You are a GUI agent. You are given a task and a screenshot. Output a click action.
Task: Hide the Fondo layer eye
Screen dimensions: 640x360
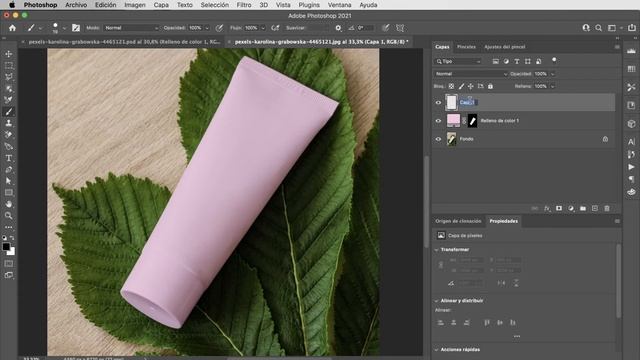click(438, 139)
